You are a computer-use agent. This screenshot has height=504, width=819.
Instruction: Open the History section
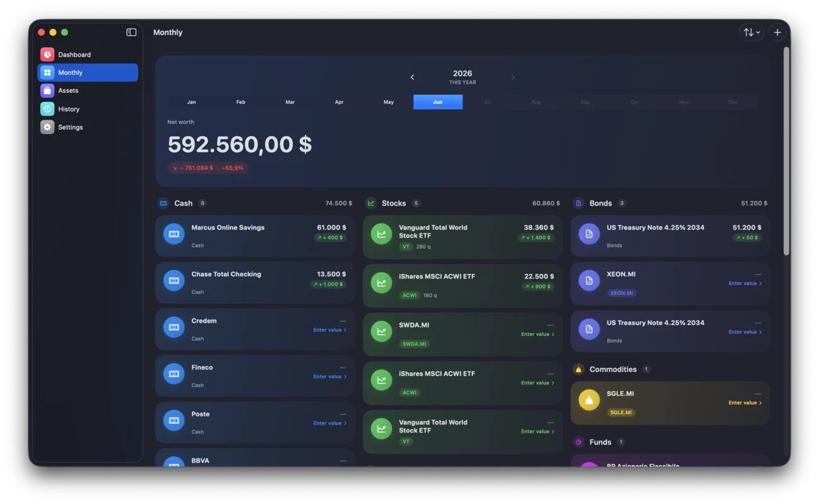[x=88, y=109]
